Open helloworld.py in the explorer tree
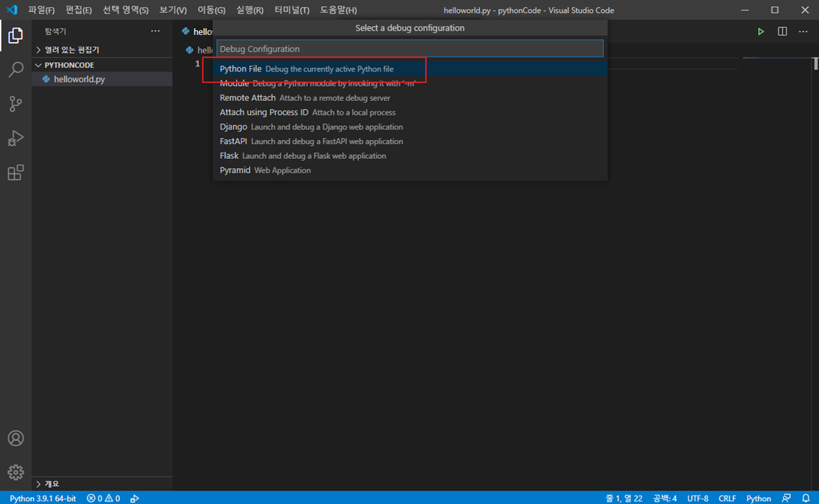The image size is (819, 504). click(102, 79)
